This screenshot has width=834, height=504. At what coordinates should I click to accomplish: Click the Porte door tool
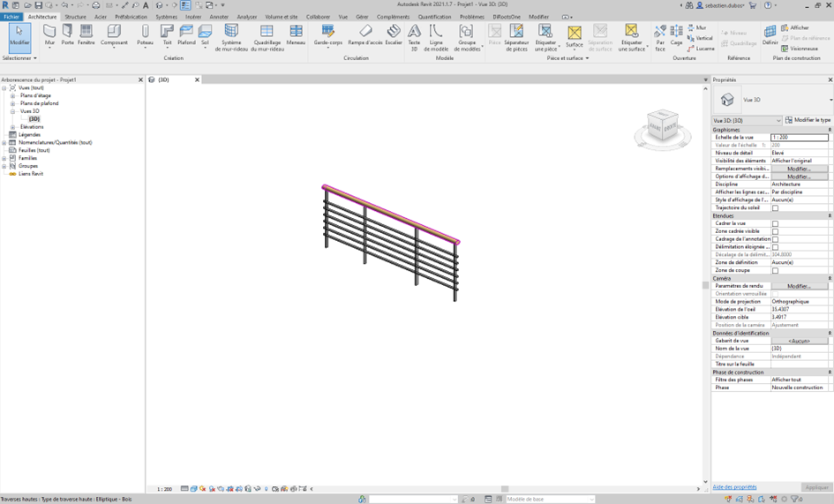coord(67,34)
